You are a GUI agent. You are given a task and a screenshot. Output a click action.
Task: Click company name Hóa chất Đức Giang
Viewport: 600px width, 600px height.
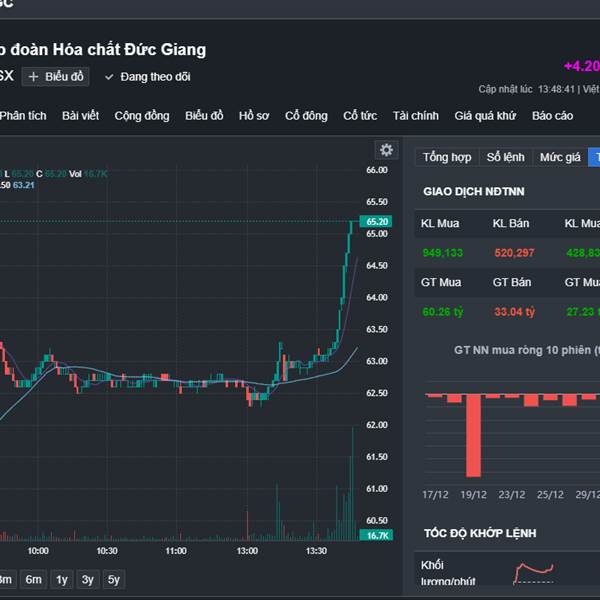129,50
